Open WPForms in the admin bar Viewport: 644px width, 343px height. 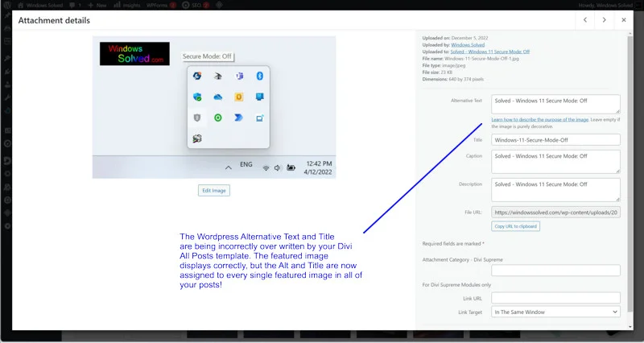pos(161,6)
